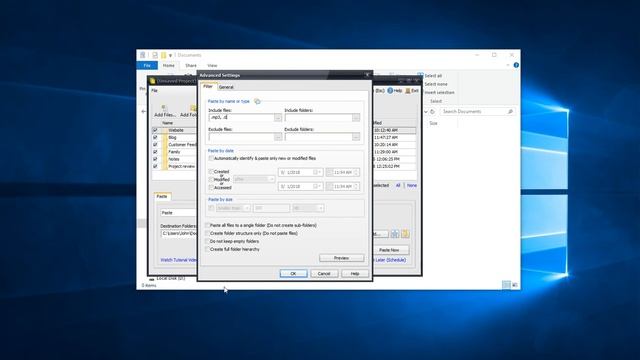Viewport: 640px width, 360px height.
Task: Switch Explorer to large icons view in status bar
Action: coord(515,285)
